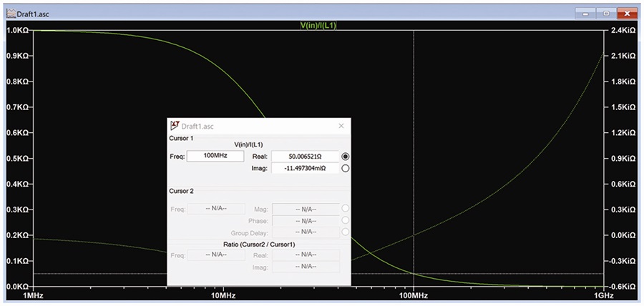Click the 1.0KΩ label on left axis
The height and width of the screenshot is (306, 644).
[17, 30]
